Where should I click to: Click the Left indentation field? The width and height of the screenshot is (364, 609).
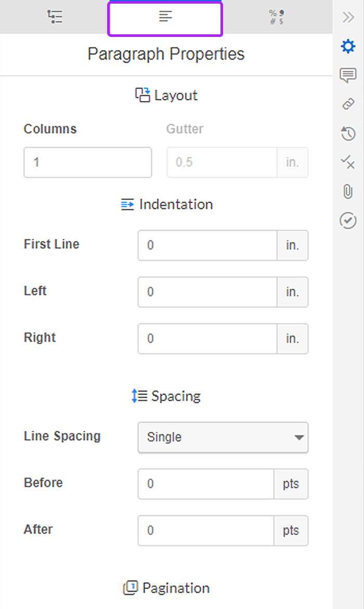(207, 292)
